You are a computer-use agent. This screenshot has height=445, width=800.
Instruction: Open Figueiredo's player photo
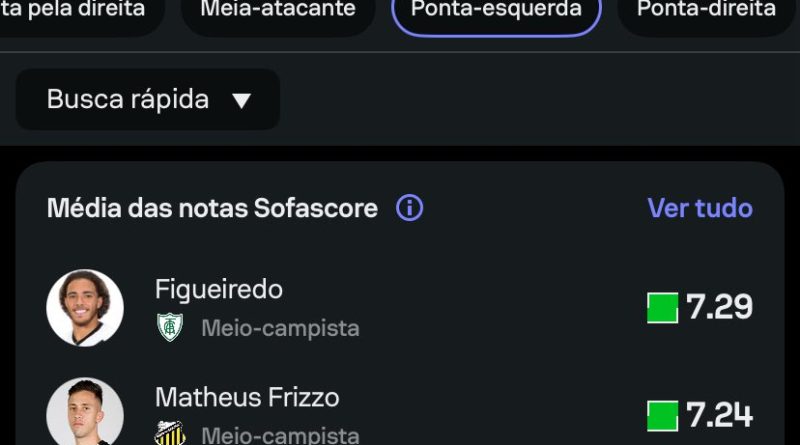click(85, 308)
